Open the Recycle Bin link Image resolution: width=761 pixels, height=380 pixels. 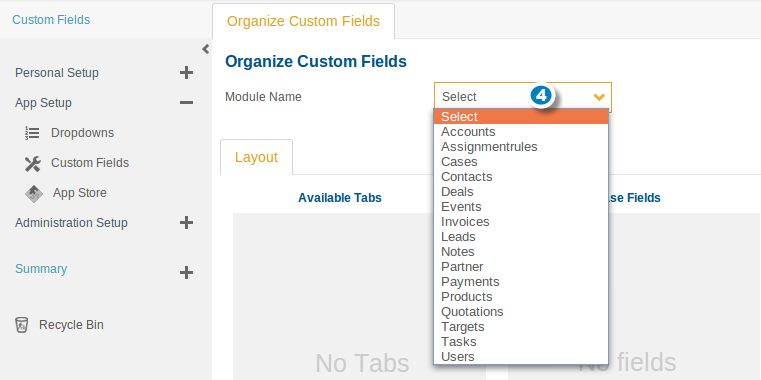click(x=71, y=325)
